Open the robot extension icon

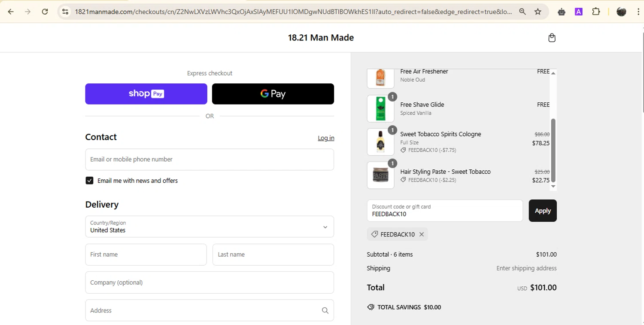click(562, 12)
